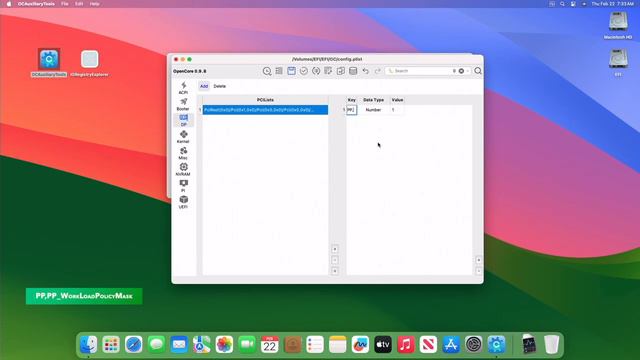This screenshot has height=360, width=640.
Task: Click the overlapping squares backup toolbar icon
Action: tap(341, 71)
